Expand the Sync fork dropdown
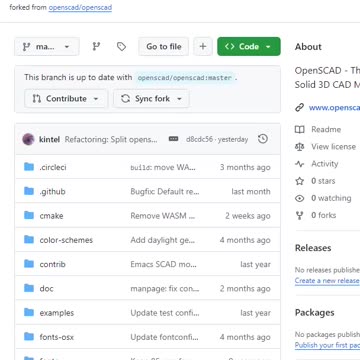The image size is (360, 360). (152, 99)
